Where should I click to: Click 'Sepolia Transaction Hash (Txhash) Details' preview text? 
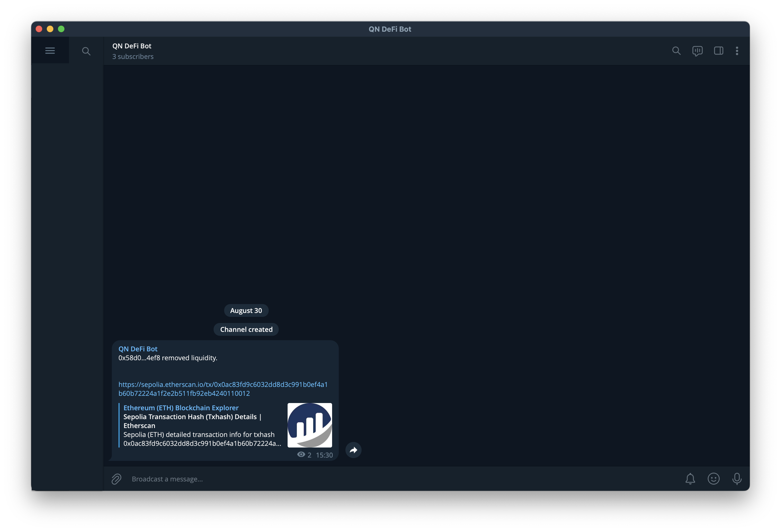pos(190,417)
